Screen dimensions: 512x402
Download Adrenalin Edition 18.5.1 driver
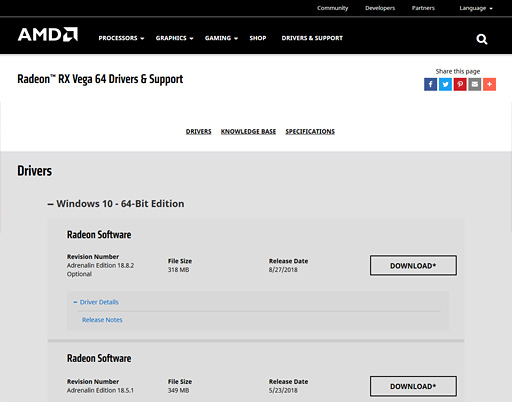(413, 386)
